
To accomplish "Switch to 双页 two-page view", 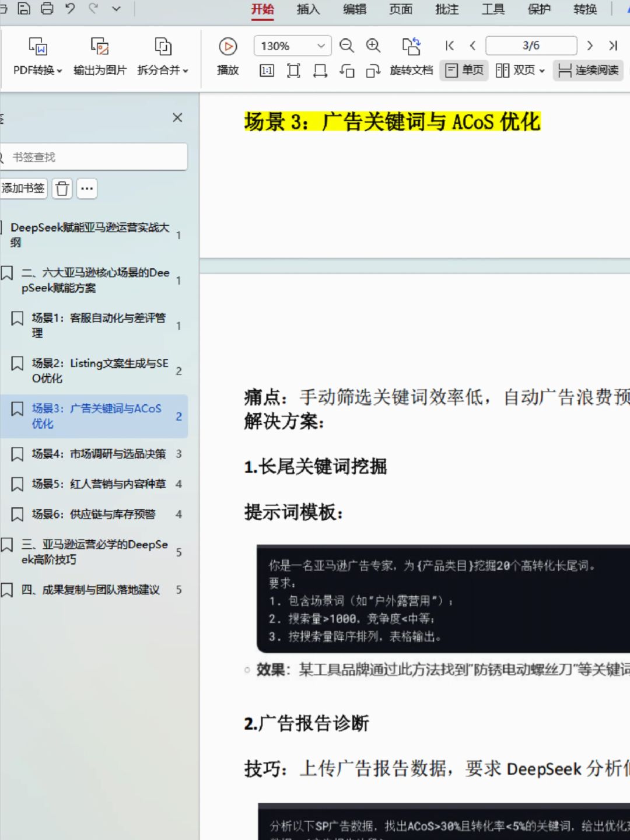I will [520, 71].
